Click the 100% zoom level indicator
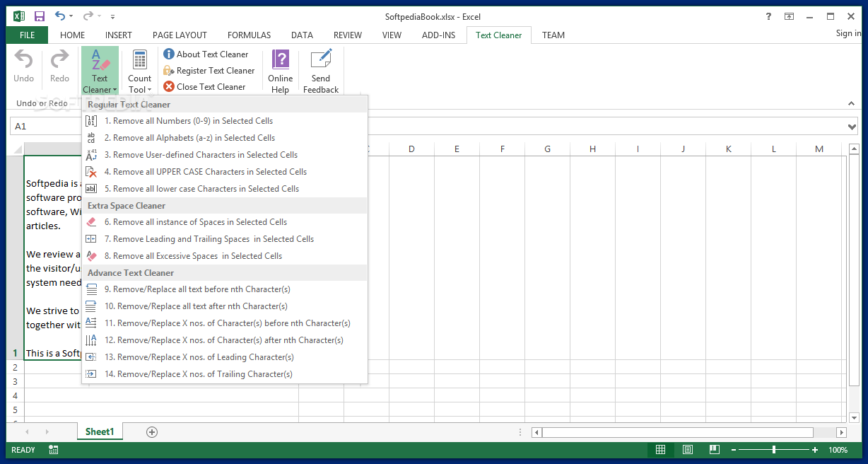The height and width of the screenshot is (464, 868). pos(838,450)
